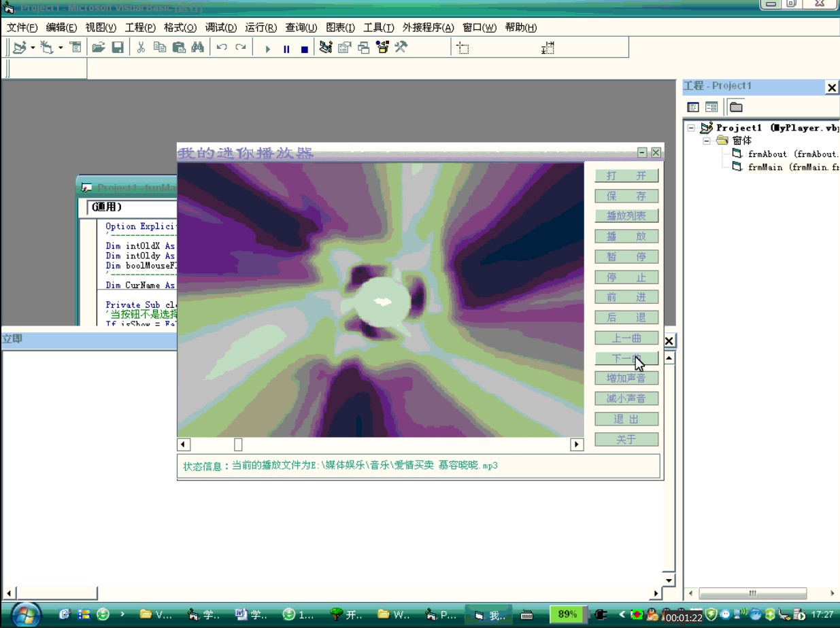Click the Break pause icon in the toolbar
The width and height of the screenshot is (840, 628).
pyautogui.click(x=286, y=49)
